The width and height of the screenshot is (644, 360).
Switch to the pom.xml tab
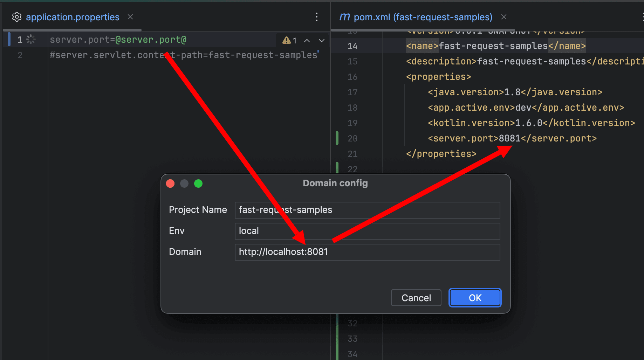[423, 17]
